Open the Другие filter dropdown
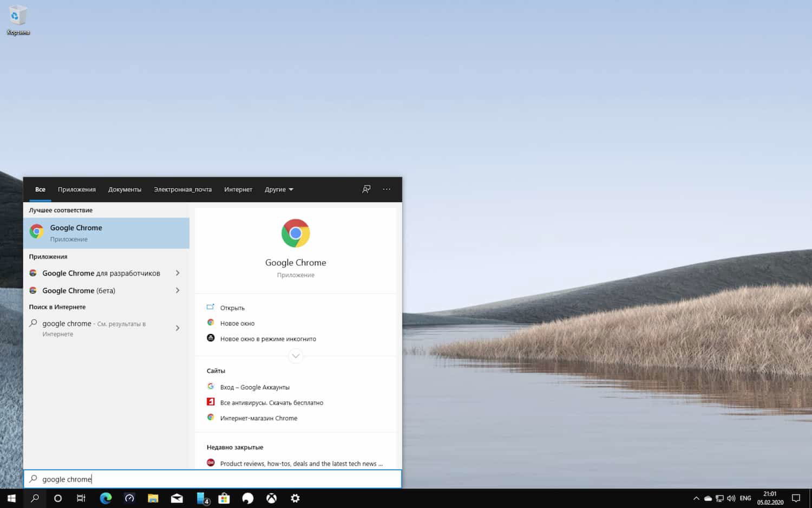 (x=279, y=189)
